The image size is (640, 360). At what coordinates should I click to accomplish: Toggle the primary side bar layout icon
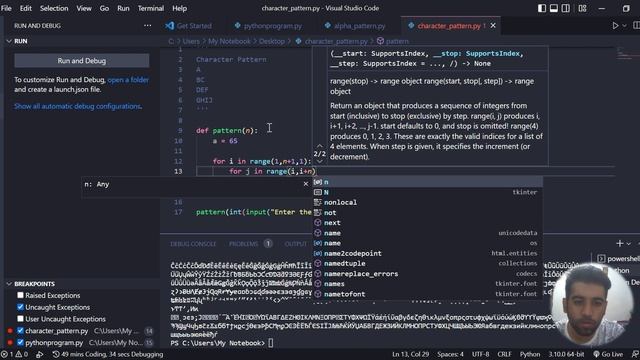[x=542, y=8]
